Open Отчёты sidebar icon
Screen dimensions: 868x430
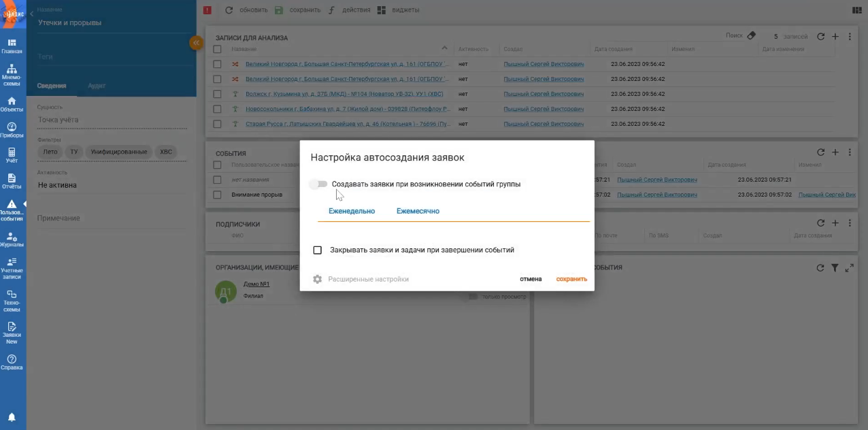12,181
